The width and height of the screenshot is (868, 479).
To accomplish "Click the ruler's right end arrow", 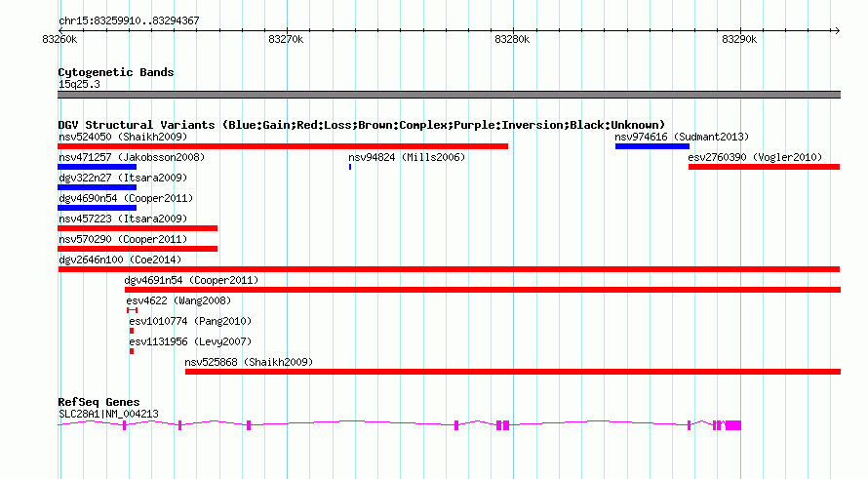I will click(x=837, y=30).
